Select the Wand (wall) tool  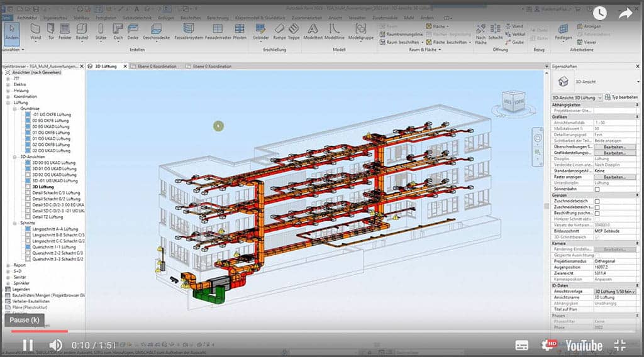click(36, 31)
